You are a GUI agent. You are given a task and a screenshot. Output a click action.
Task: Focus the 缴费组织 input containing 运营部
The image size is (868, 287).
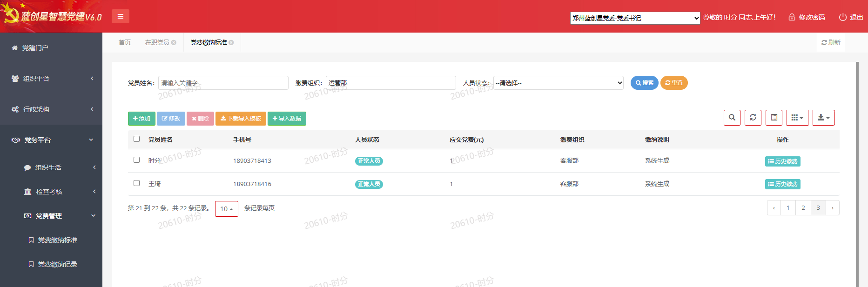pyautogui.click(x=391, y=83)
